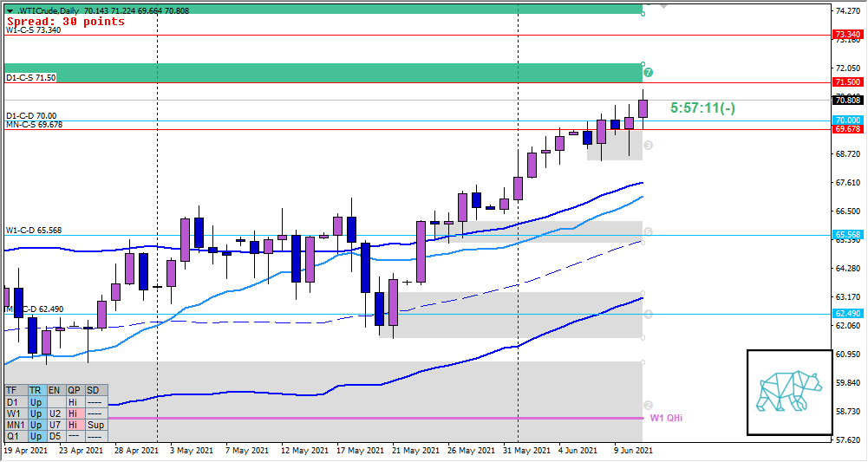Image resolution: width=868 pixels, height=462 pixels.
Task: Click the gray zone 4 circle marker
Action: (648, 314)
